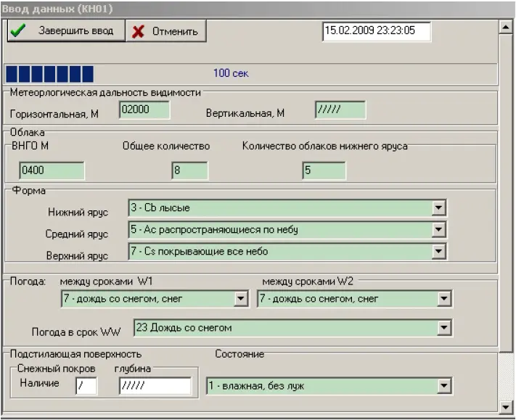The image size is (516, 420).
Task: Click the green checkmark icon on Завершить ввод
Action: point(18,30)
